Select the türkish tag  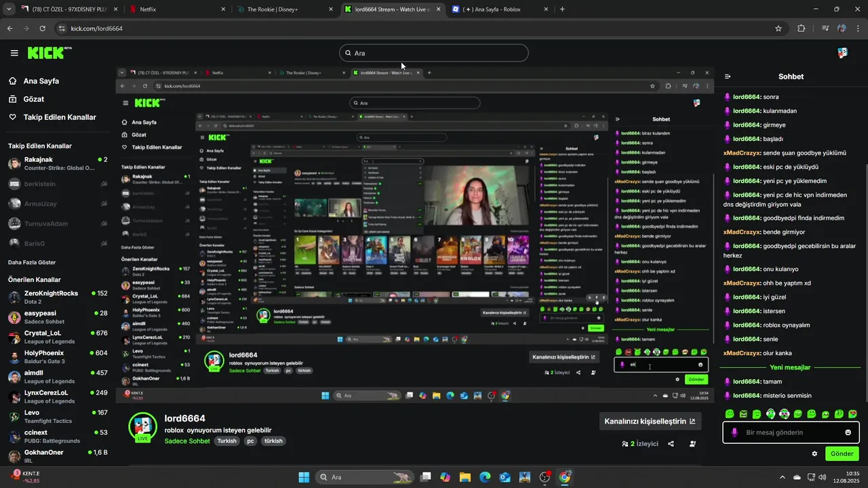tap(273, 441)
